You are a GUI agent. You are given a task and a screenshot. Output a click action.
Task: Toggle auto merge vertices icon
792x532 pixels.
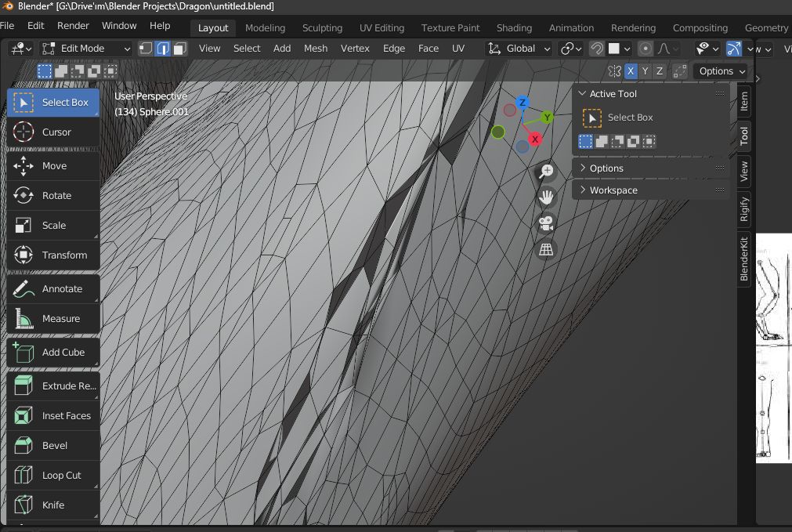[680, 71]
